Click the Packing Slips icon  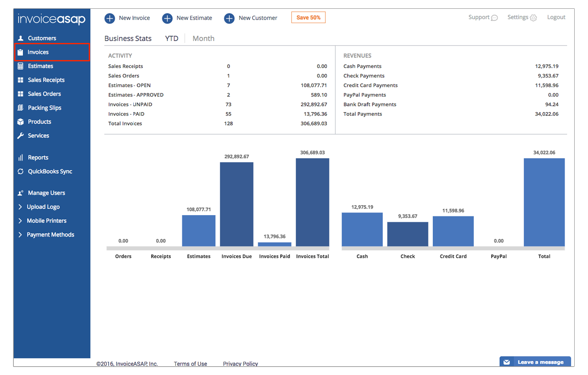tap(20, 108)
